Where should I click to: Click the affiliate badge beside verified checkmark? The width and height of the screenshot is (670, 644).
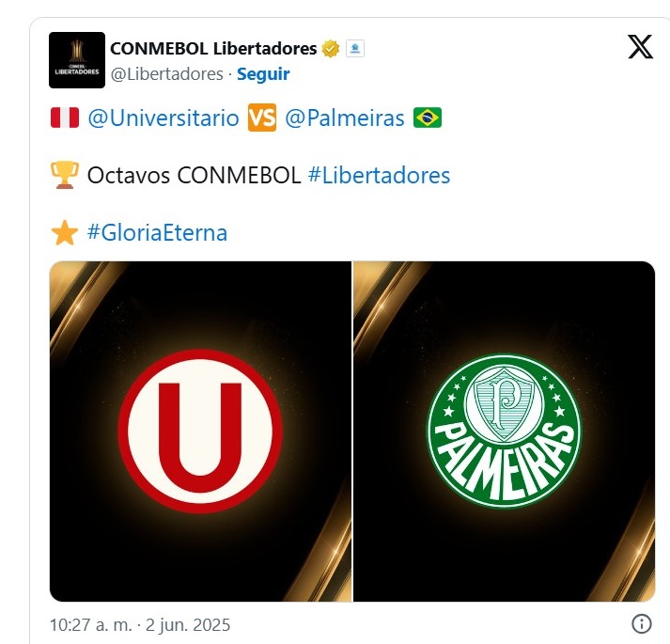click(x=354, y=49)
